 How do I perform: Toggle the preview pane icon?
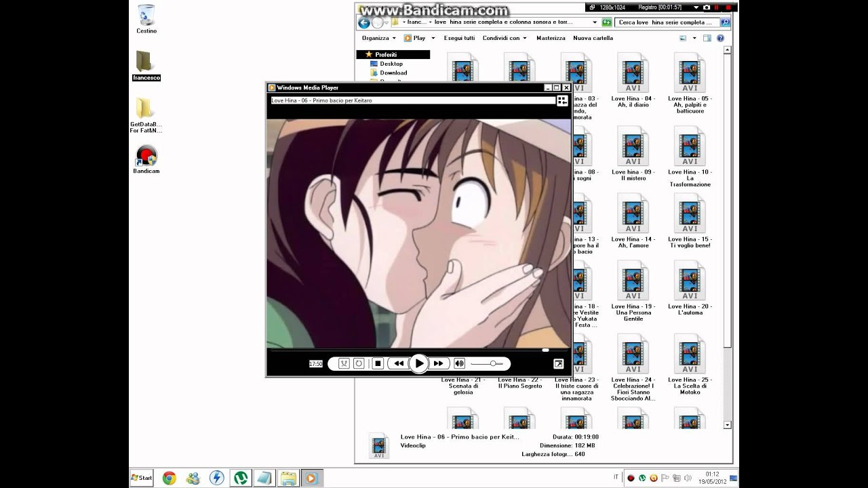click(x=707, y=38)
